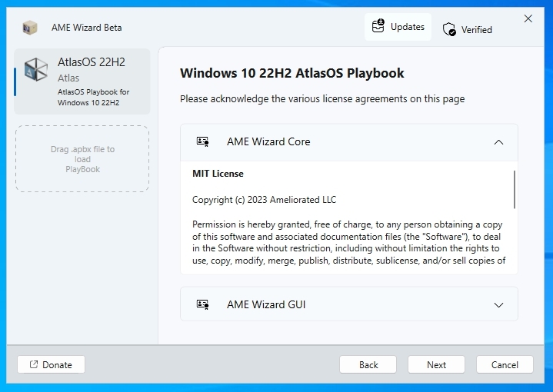Click the AME Wizard GUI certificate icon
This screenshot has width=553, height=392.
202,304
